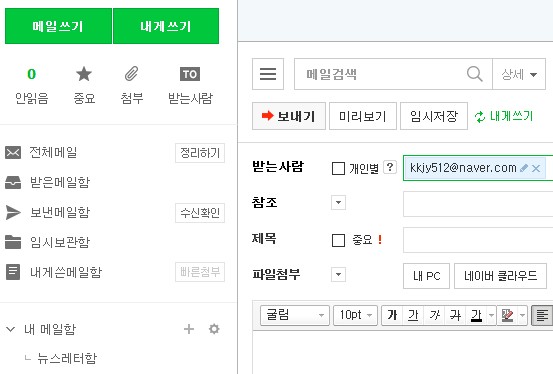Click the 정리하기 button

[200, 153]
